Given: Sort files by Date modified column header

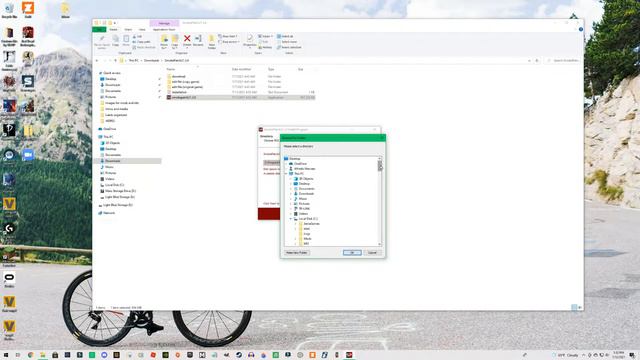Looking at the screenshot, I should tap(242, 69).
